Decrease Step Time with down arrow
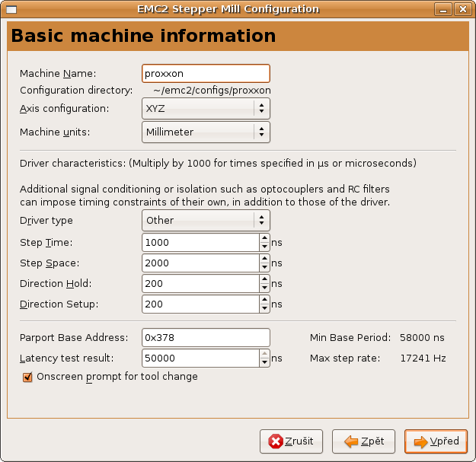The height and width of the screenshot is (462, 476). click(x=264, y=247)
